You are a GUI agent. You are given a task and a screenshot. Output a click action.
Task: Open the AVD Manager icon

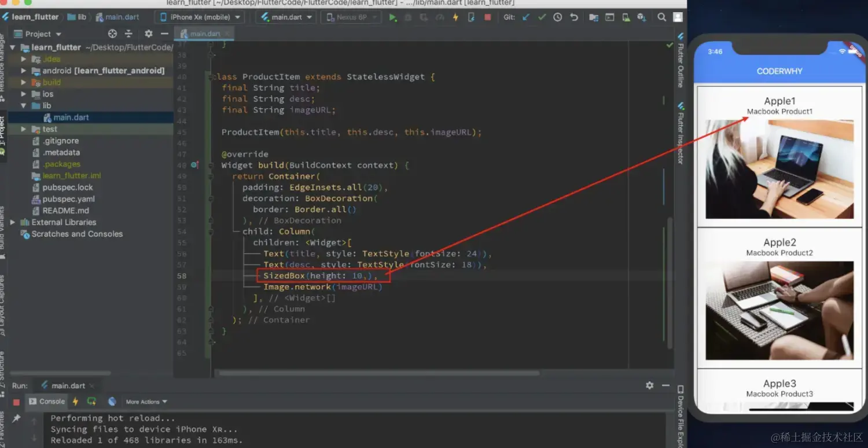click(625, 17)
